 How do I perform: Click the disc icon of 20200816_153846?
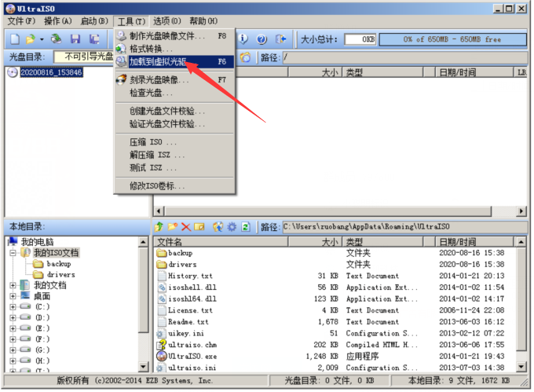(x=13, y=72)
